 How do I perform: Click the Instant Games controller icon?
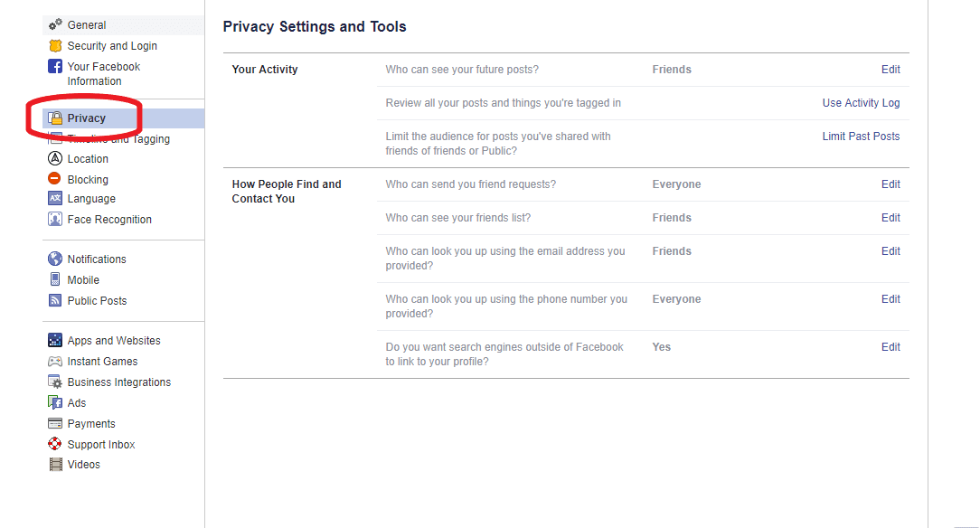tap(55, 361)
